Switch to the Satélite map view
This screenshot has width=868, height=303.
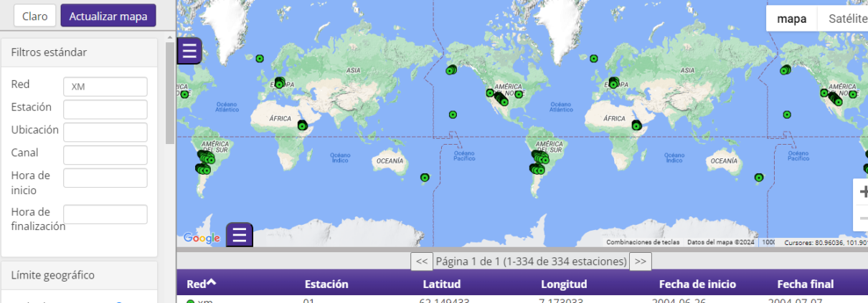(846, 19)
